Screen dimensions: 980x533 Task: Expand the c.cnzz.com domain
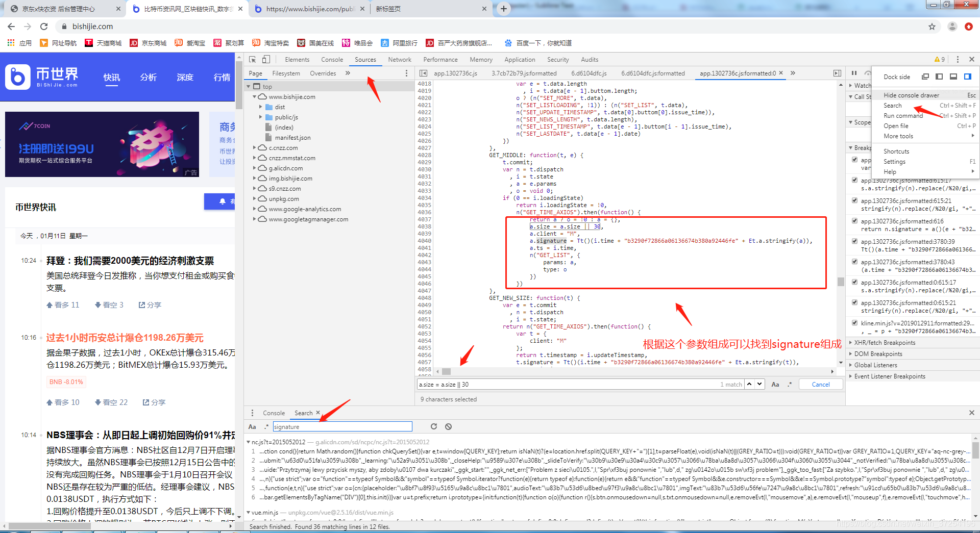(x=254, y=148)
